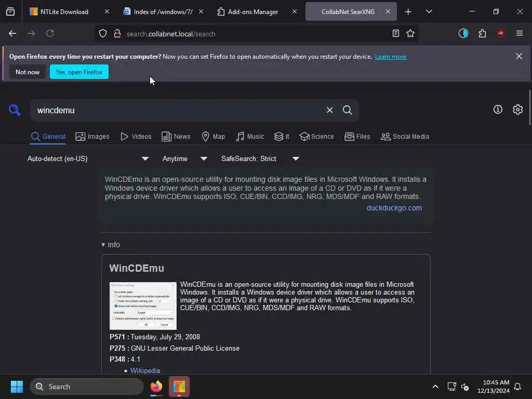The image size is (532, 399).
Task: Click the WinCDEmu infobox heading
Action: [137, 268]
